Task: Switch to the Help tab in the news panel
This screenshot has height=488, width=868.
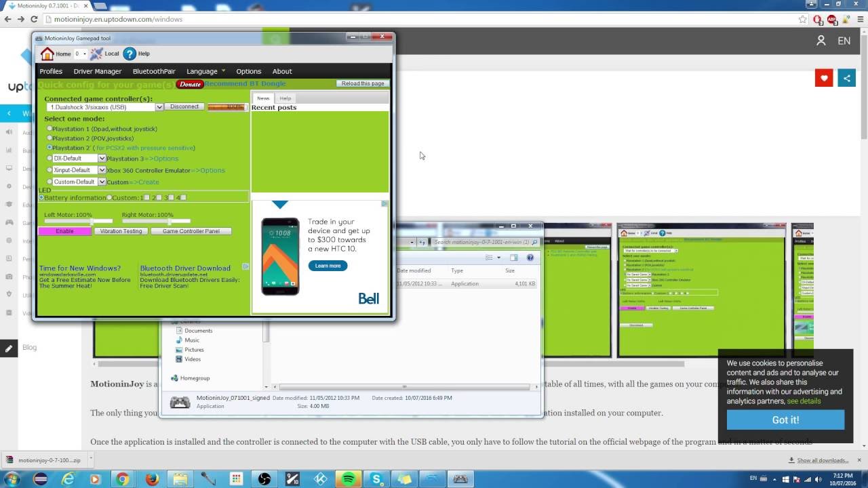Action: tap(285, 98)
